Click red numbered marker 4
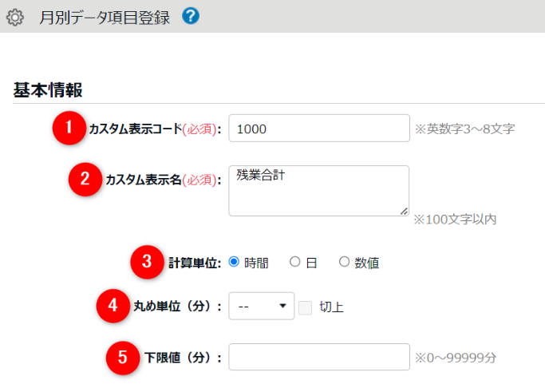The width and height of the screenshot is (545, 392). point(113,306)
